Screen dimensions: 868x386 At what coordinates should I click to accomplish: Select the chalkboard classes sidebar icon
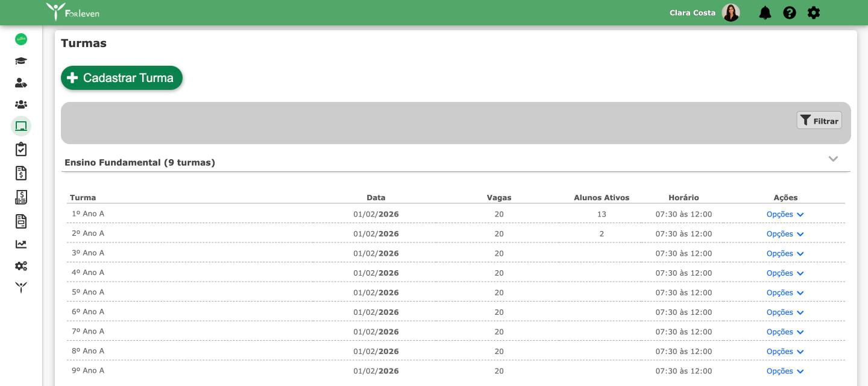21,126
